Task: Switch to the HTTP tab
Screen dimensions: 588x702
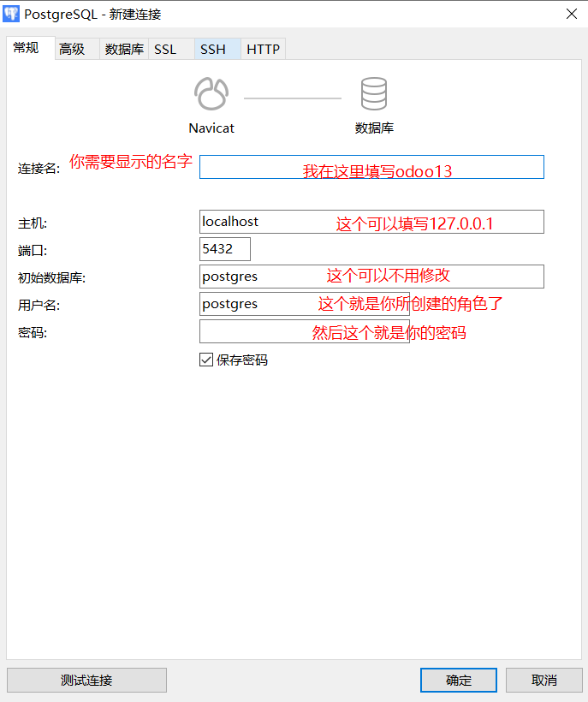Action: (263, 49)
